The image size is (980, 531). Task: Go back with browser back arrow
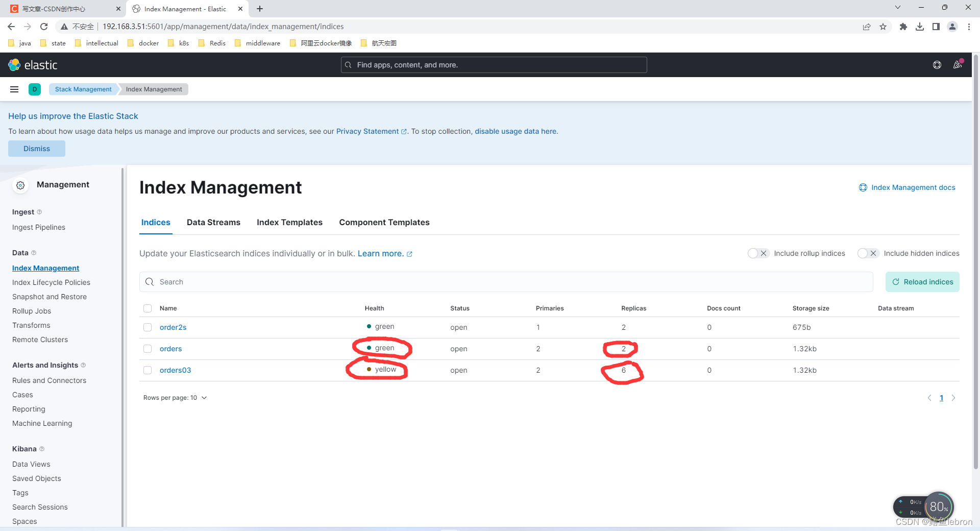11,27
